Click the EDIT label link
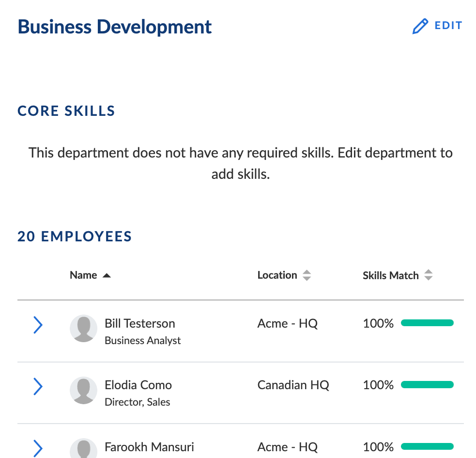Viewport: 476px width, 458px height. (x=448, y=26)
